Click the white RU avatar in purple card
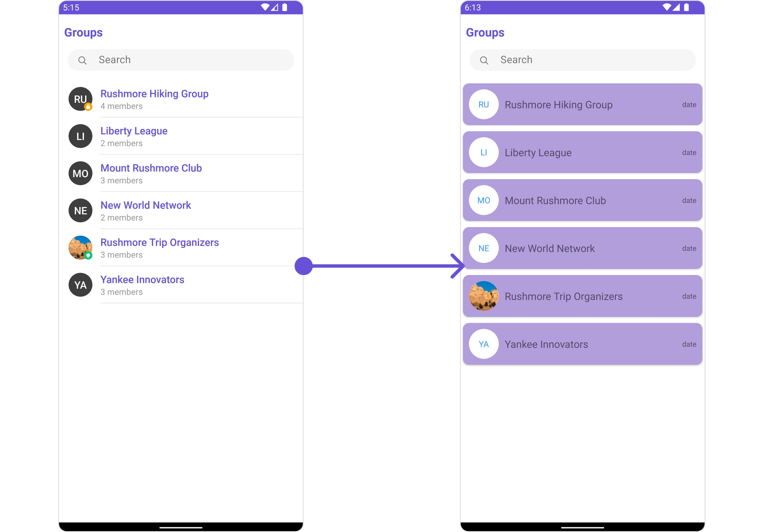767x532 pixels. tap(484, 104)
